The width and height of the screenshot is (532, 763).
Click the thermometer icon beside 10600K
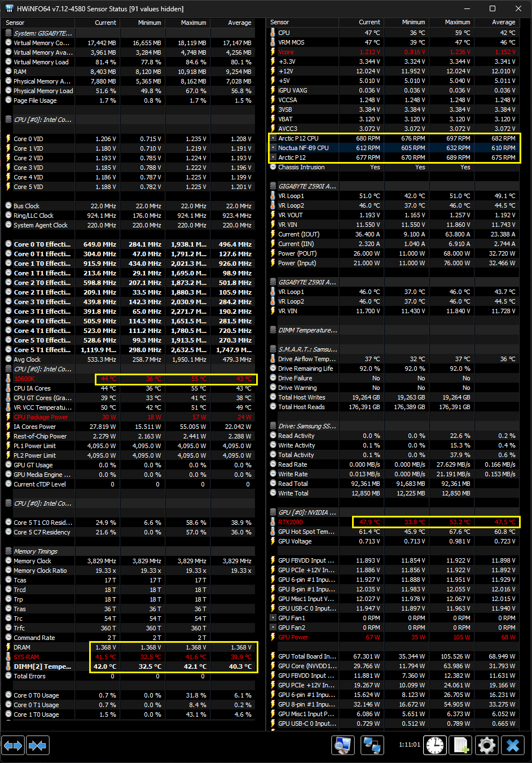coord(8,379)
